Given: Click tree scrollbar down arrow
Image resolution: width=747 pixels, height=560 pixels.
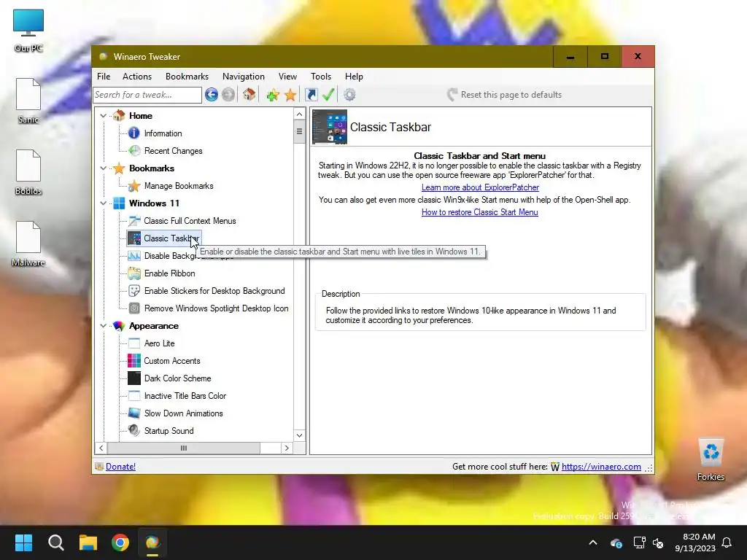Looking at the screenshot, I should pyautogui.click(x=299, y=435).
